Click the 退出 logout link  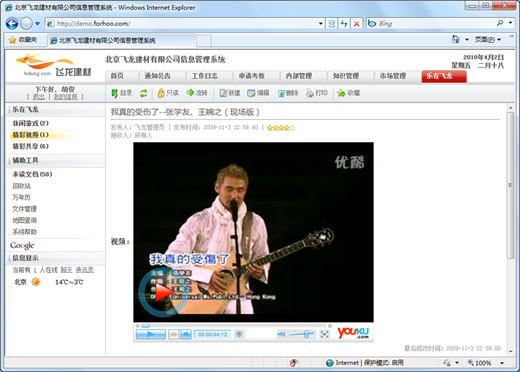click(39, 97)
